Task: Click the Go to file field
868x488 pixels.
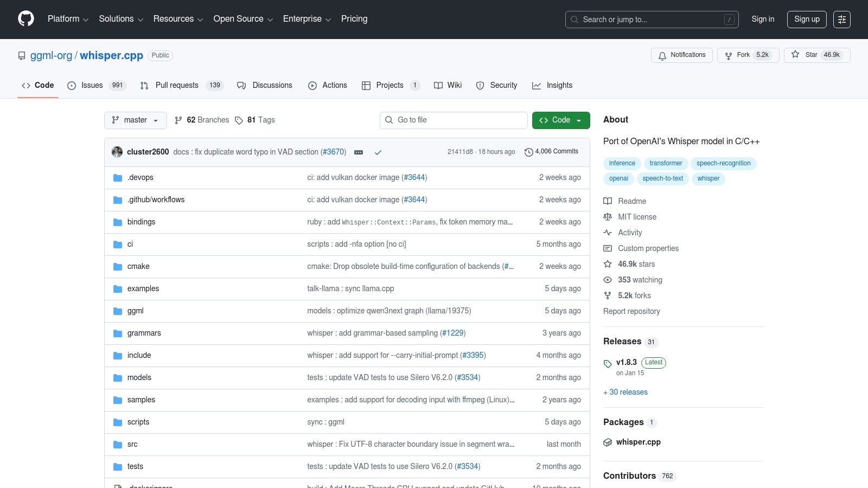Action: pos(454,120)
